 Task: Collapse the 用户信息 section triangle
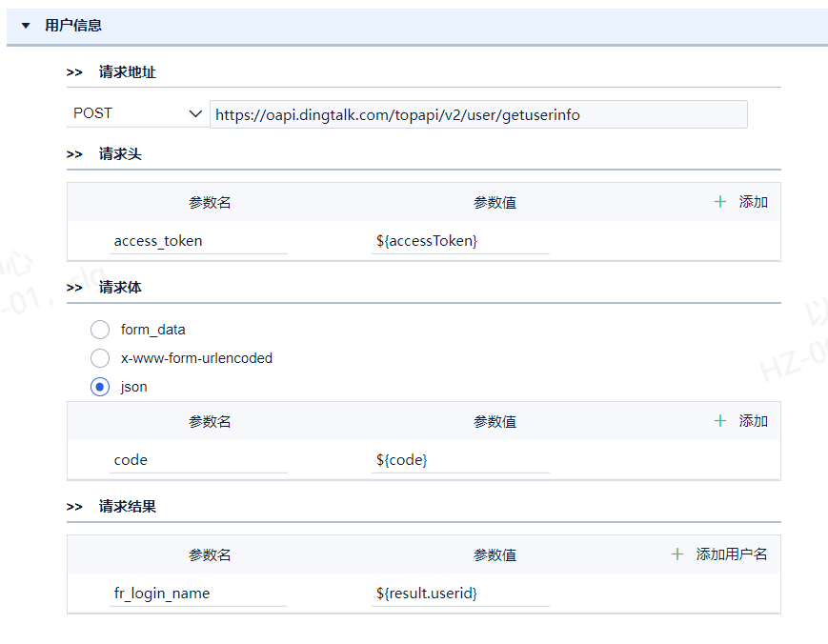[26, 26]
